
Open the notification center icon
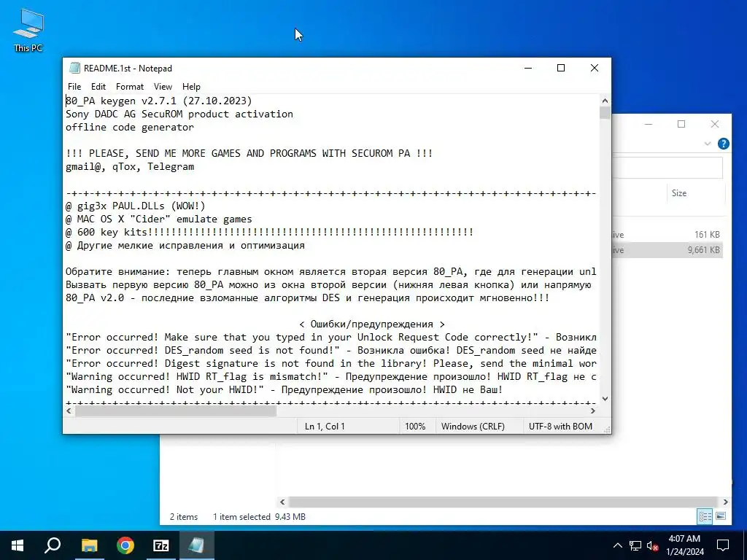(723, 545)
